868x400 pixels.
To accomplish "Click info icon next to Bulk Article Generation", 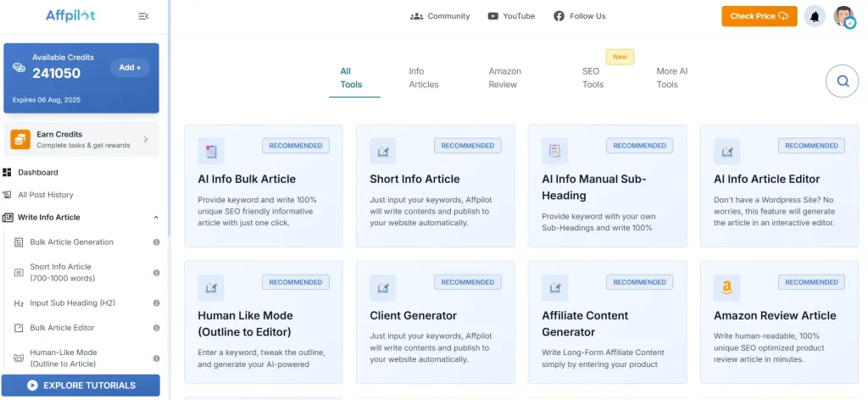I will point(156,242).
